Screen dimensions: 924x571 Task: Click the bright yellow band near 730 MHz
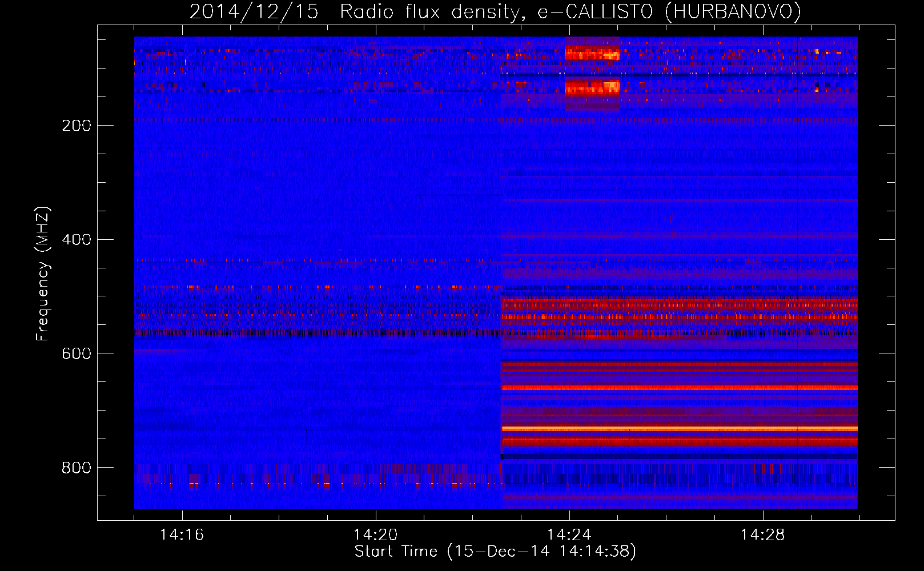679,428
